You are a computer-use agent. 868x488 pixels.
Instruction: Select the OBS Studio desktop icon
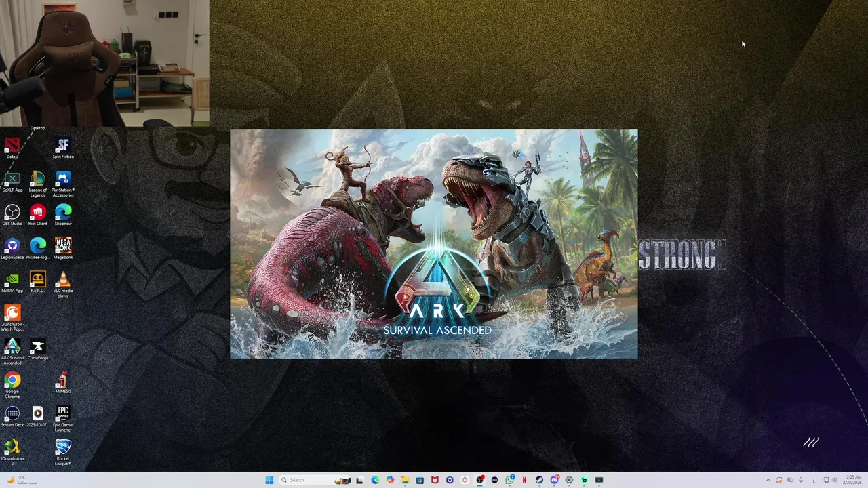click(12, 215)
